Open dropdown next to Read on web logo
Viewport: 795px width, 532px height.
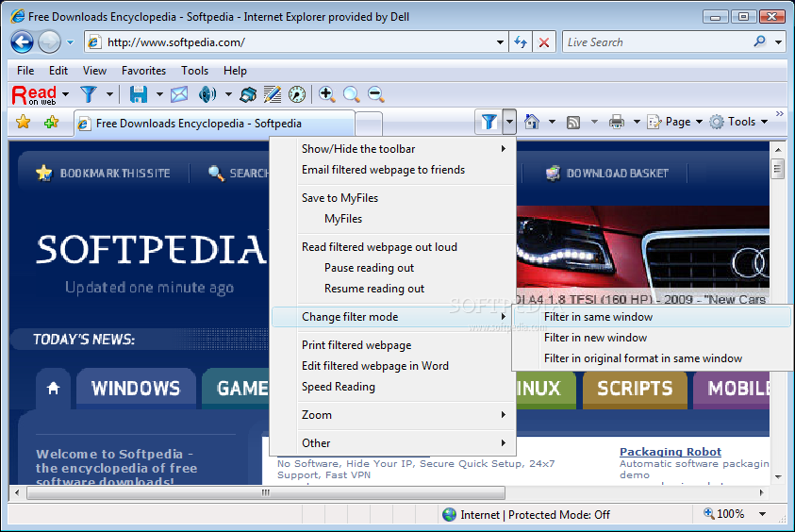(65, 94)
